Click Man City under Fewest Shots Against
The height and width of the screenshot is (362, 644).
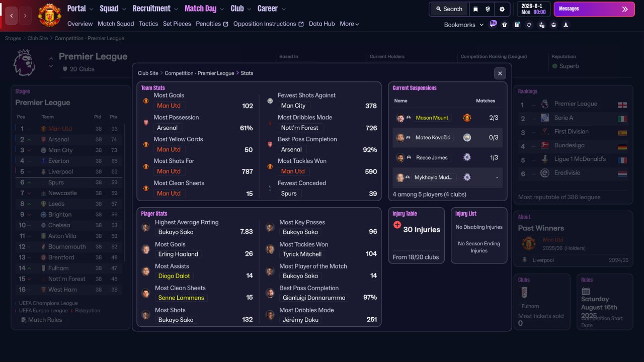pos(293,106)
